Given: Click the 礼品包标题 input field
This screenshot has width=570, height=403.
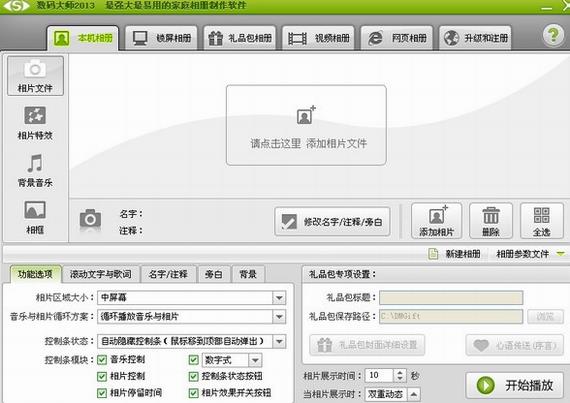Looking at the screenshot, I should [451, 298].
